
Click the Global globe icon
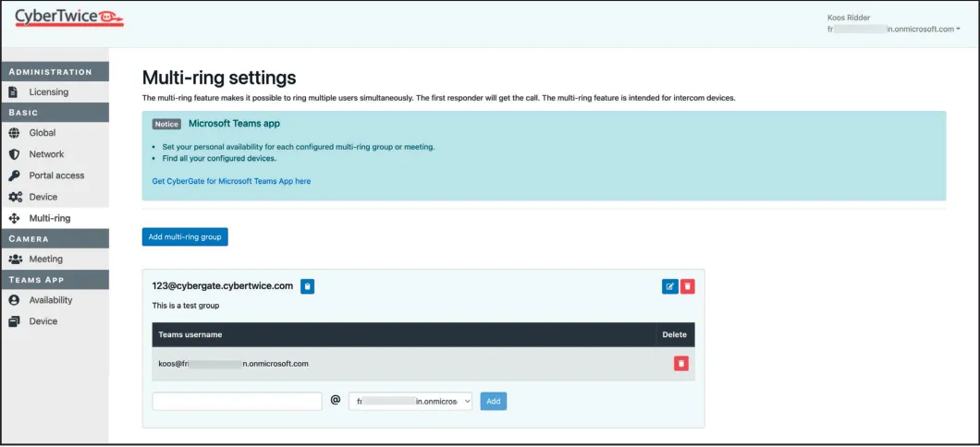[x=15, y=132]
